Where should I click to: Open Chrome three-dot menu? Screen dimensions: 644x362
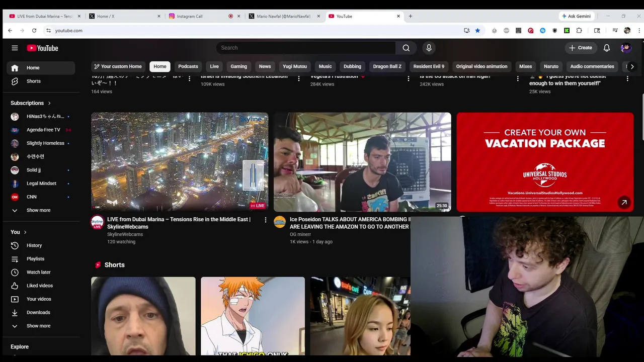tap(639, 31)
